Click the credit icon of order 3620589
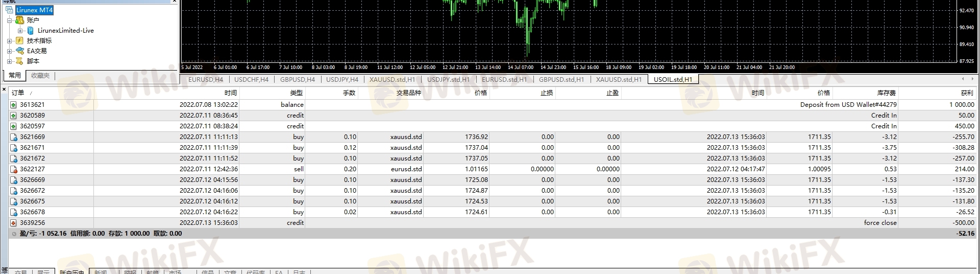 point(14,116)
